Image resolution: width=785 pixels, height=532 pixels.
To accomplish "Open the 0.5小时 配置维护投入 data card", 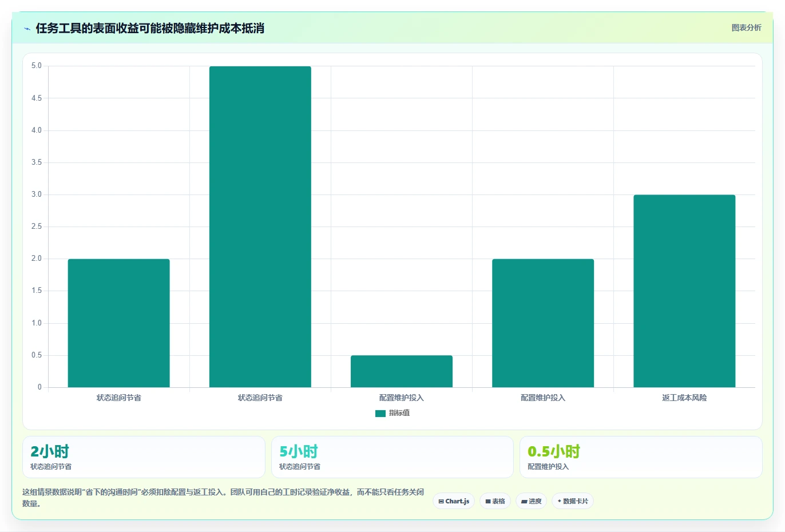I will tap(641, 457).
